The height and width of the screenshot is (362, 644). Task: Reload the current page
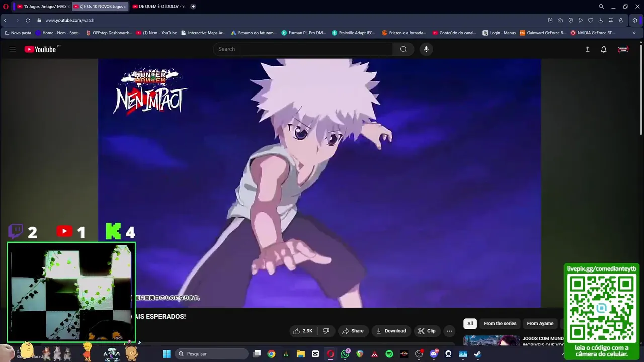coord(28,20)
